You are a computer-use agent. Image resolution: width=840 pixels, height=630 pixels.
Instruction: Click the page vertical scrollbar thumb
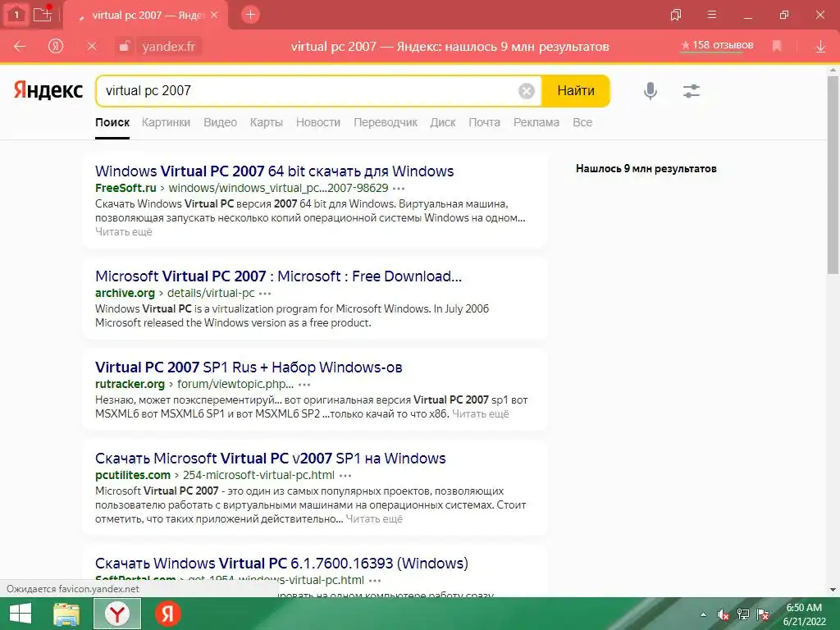tap(833, 176)
